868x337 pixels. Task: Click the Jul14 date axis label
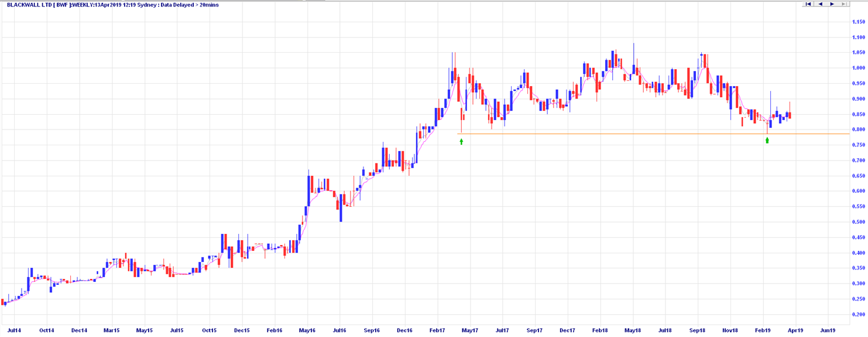click(13, 331)
